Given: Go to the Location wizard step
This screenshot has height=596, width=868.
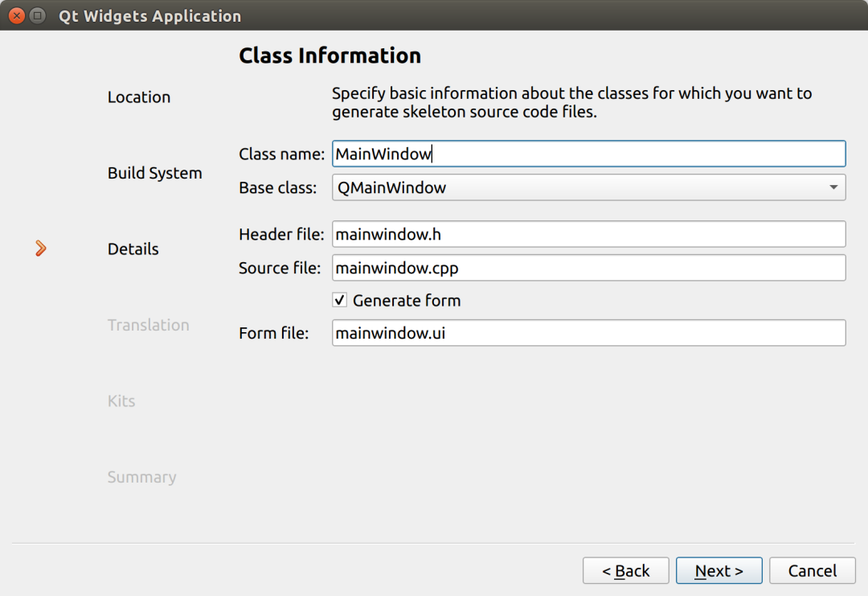Looking at the screenshot, I should coord(139,97).
